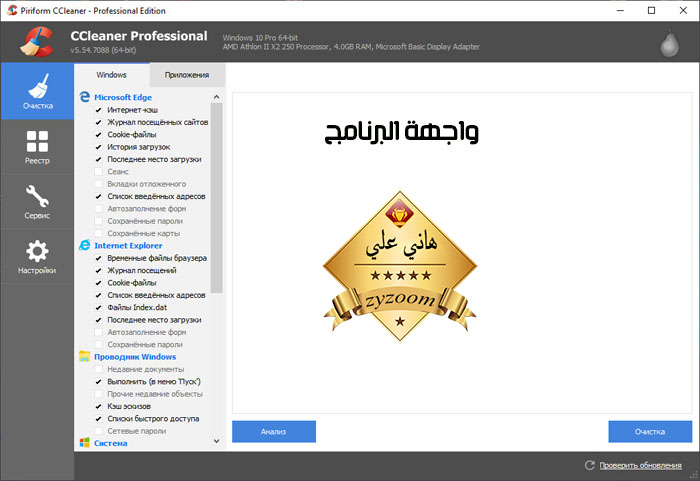Enable Недавние документы checkbox

tap(99, 369)
